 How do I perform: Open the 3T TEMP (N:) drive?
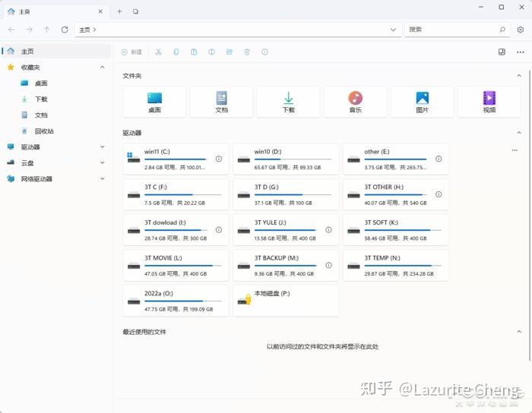[396, 265]
